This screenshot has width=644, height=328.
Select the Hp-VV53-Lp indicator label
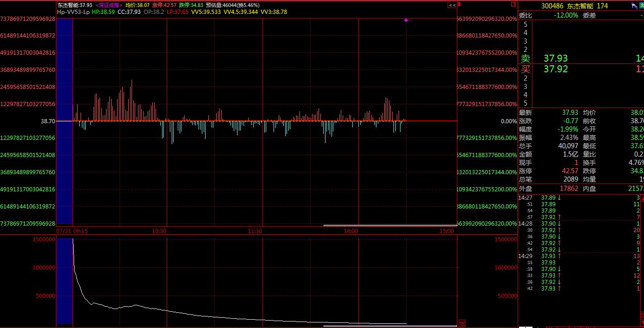click(x=73, y=12)
